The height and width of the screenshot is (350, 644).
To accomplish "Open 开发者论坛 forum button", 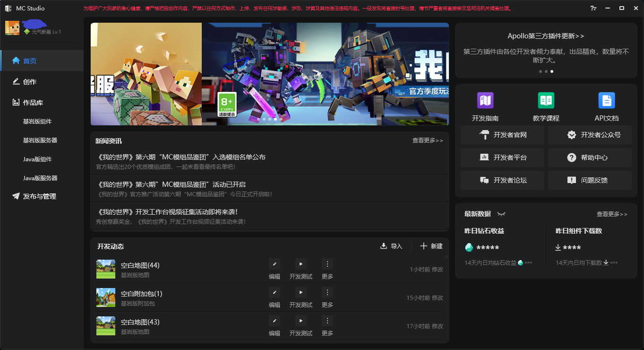I will (x=502, y=180).
